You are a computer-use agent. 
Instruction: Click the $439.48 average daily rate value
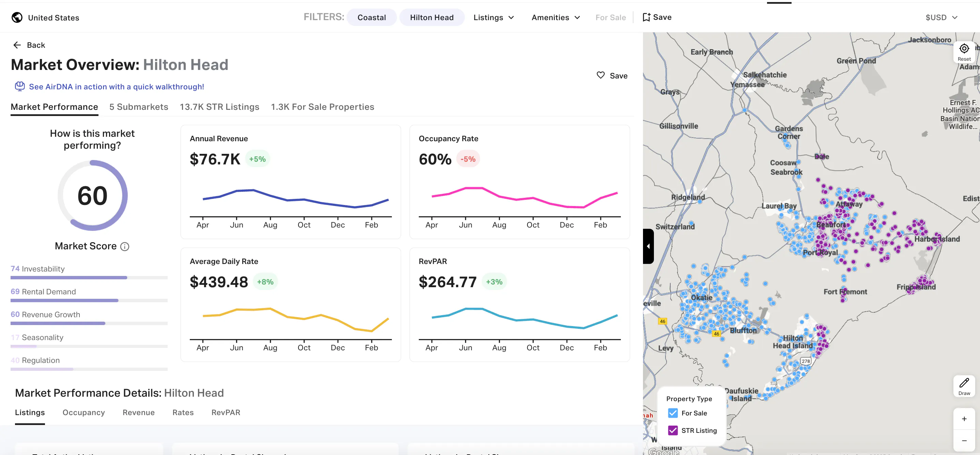[219, 282]
